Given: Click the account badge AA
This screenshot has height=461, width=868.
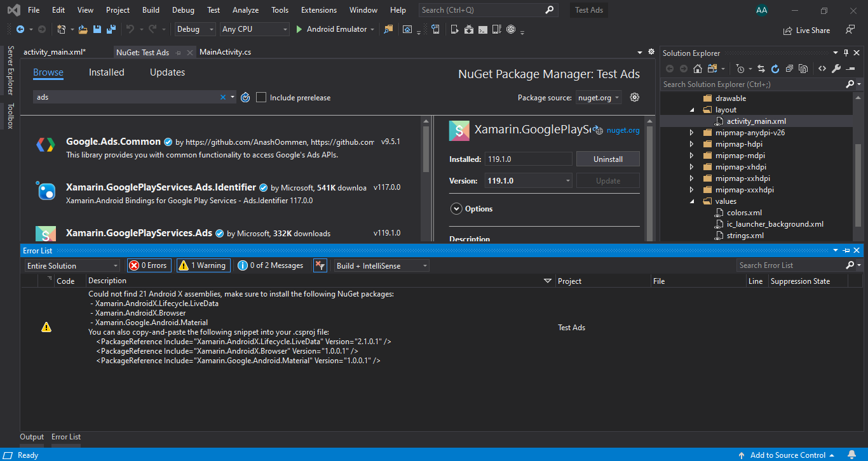Looking at the screenshot, I should 761,10.
